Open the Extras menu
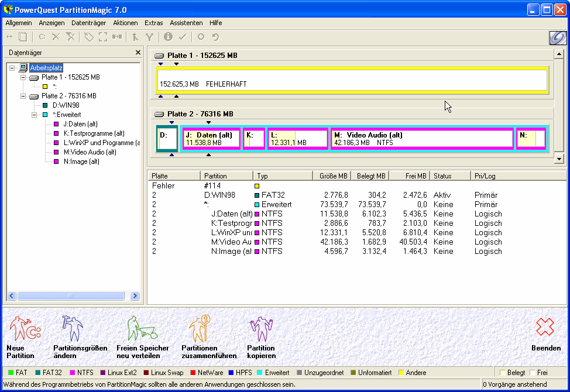570x392 pixels. 154,23
